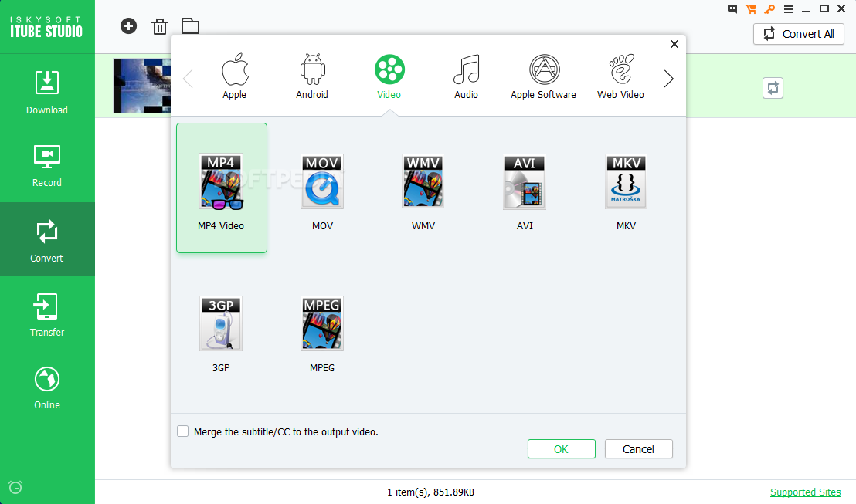This screenshot has width=856, height=504.
Task: Click Cancel in the format dialog
Action: [x=638, y=449]
